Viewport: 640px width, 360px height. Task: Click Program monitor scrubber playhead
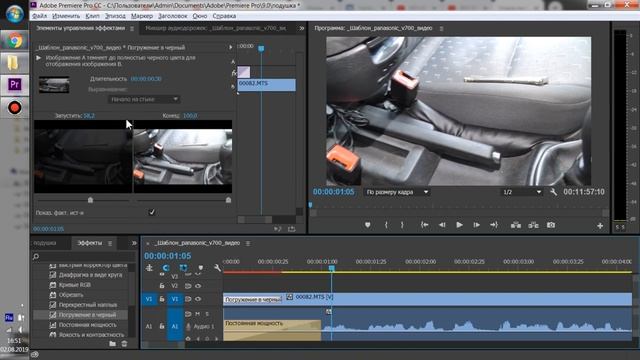point(311,204)
